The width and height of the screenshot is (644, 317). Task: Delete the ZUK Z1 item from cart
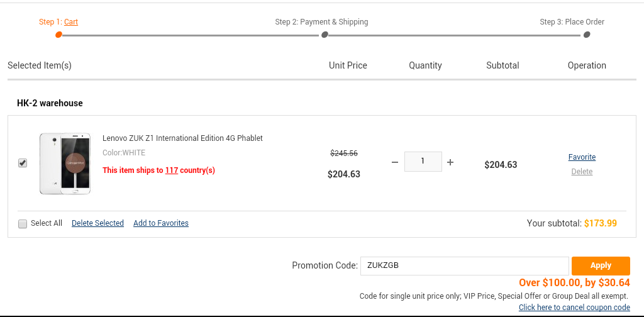[582, 171]
